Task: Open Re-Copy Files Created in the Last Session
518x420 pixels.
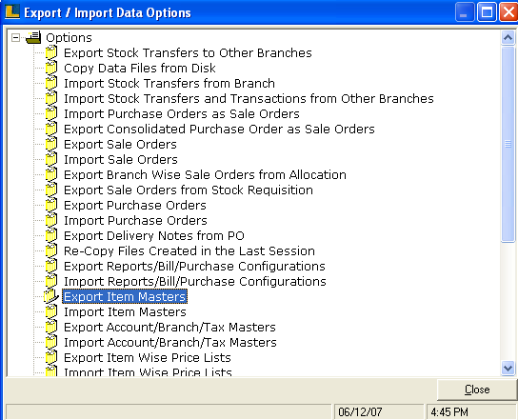Action: [189, 250]
